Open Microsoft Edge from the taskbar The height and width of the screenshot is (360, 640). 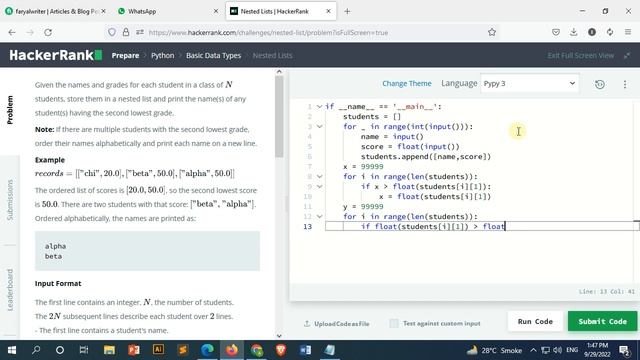point(207,350)
